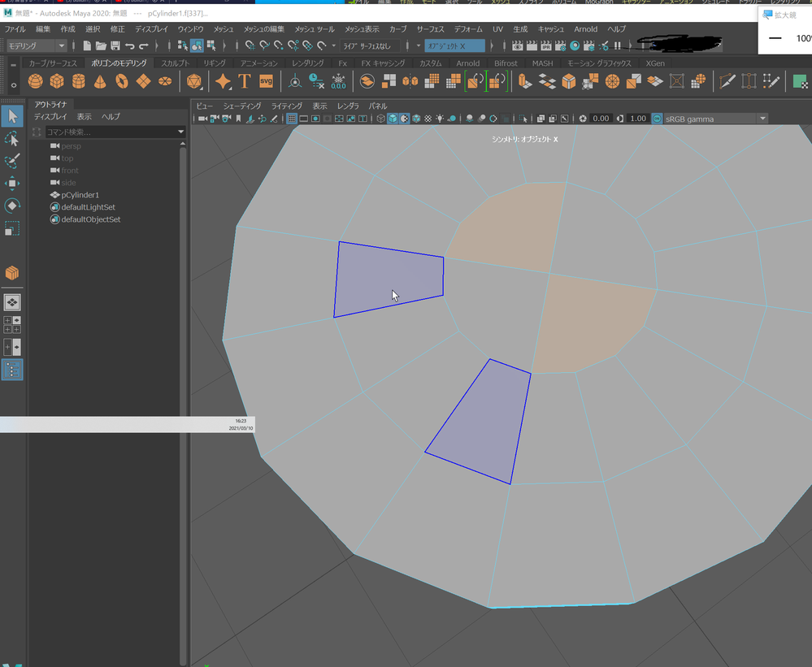Image resolution: width=812 pixels, height=667 pixels.
Task: Click the Undo arrow on the status line
Action: 130,45
